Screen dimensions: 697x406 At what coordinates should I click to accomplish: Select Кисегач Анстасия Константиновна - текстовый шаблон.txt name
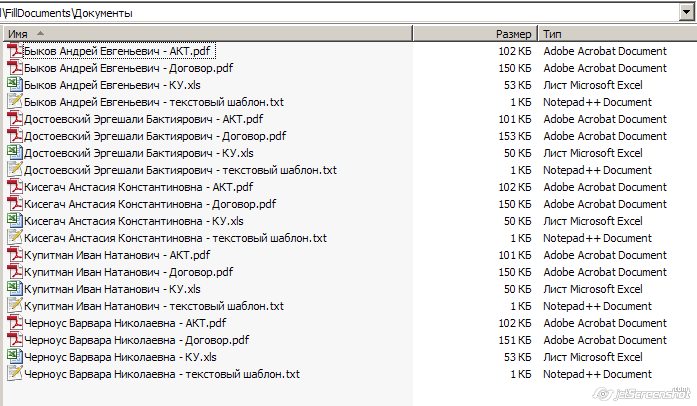coord(176,238)
